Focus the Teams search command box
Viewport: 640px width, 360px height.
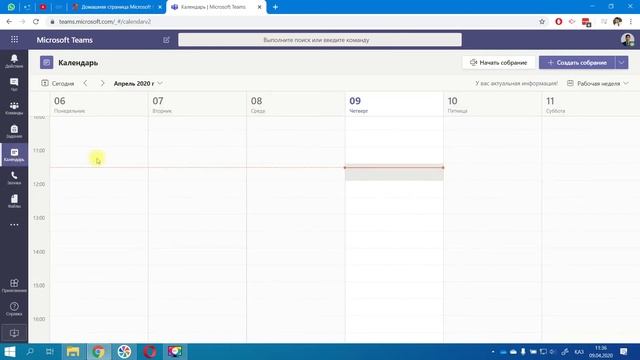pos(320,40)
